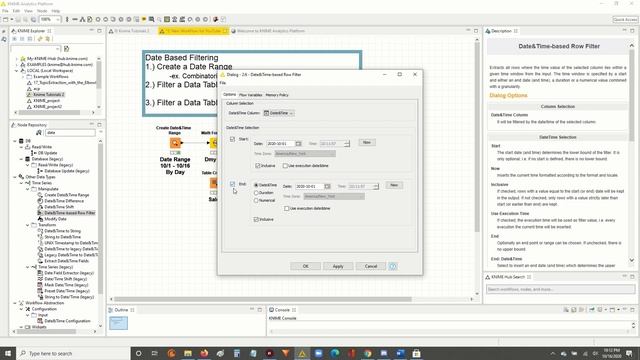Open the File menu in dialog
Image resolution: width=640 pixels, height=360 pixels.
[222, 83]
